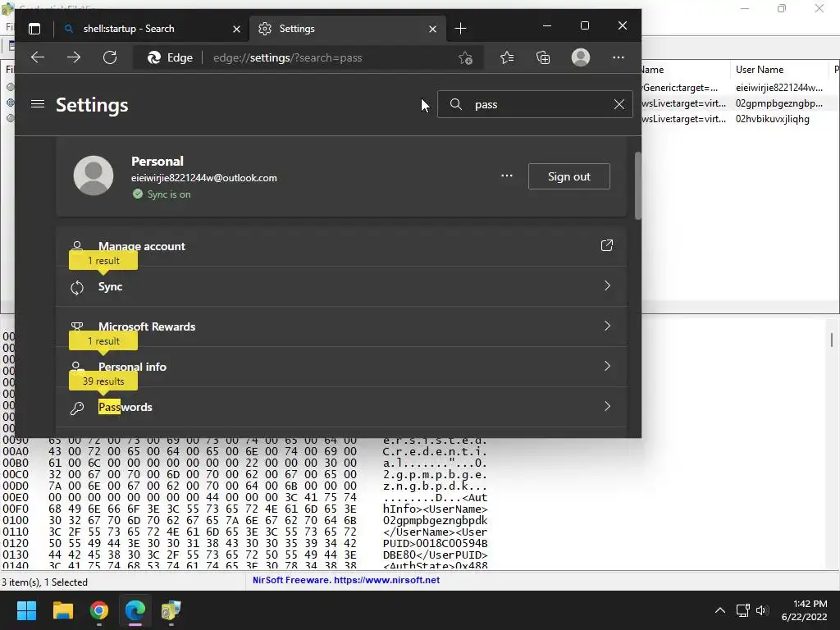Viewport: 840px width, 630px height.
Task: Go forward using the forward arrow
Action: point(74,58)
